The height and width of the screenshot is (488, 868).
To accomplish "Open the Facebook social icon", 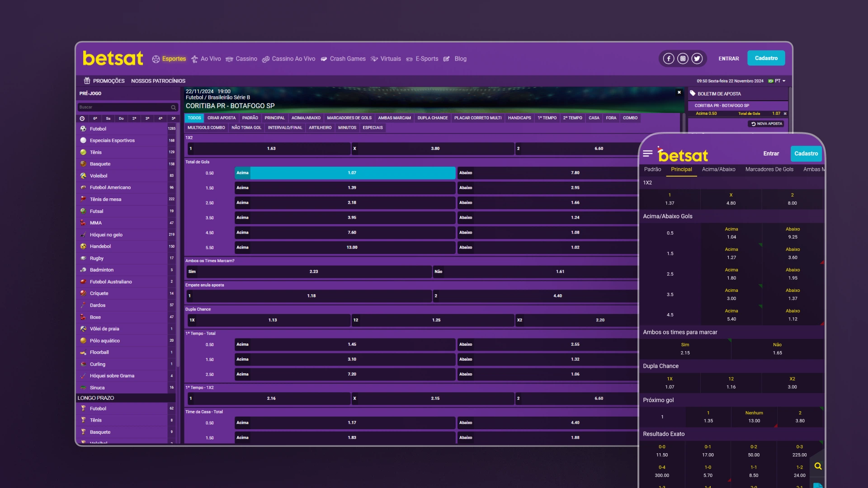I will tap(669, 59).
